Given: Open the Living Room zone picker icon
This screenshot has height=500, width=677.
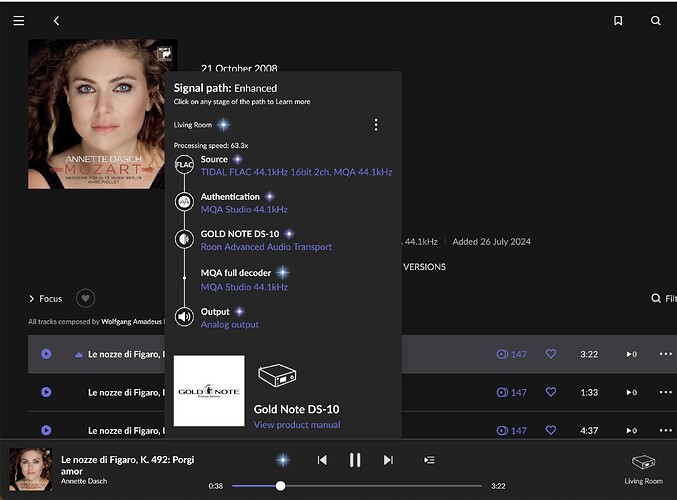Looking at the screenshot, I should [x=643, y=462].
